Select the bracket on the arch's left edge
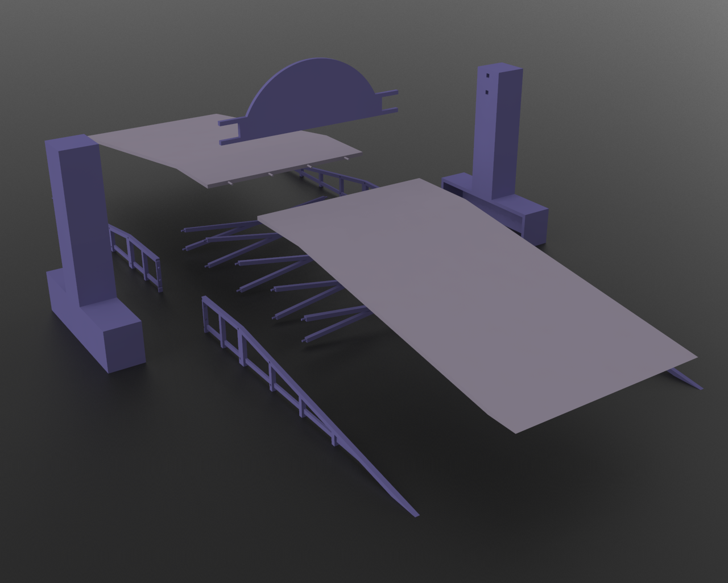728x583 pixels. point(226,127)
